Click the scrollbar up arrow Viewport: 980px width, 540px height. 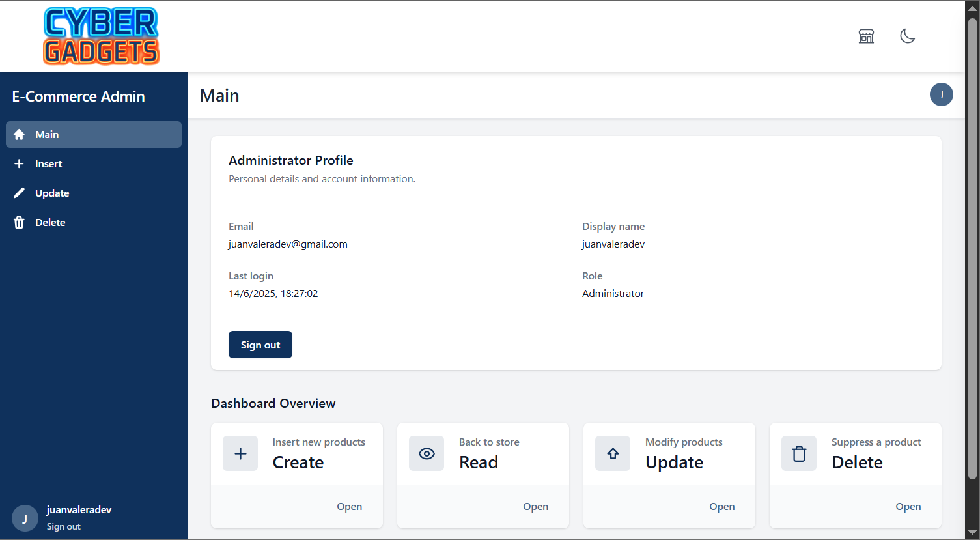tap(973, 7)
